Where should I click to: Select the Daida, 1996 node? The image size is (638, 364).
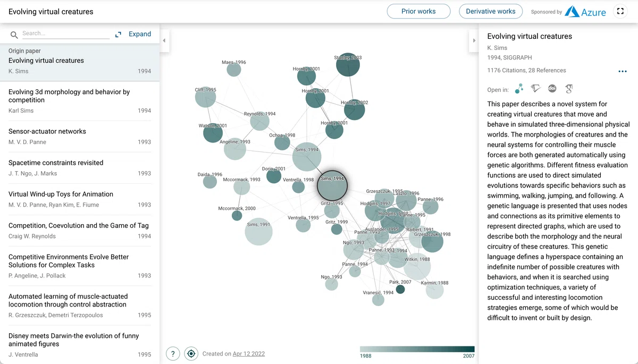click(x=210, y=182)
